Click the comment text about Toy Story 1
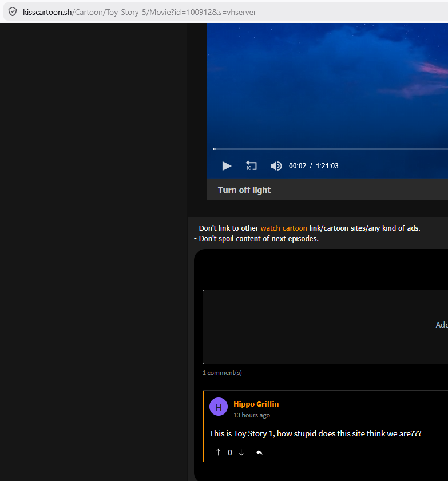Screen dimensions: 448x481 pos(315,433)
